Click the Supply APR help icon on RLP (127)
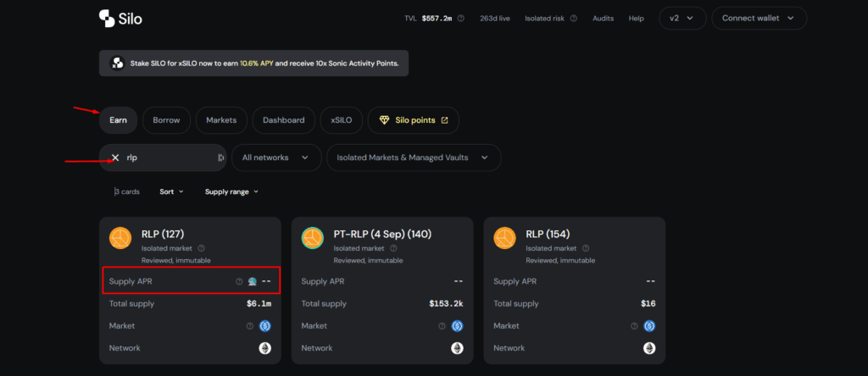Image resolution: width=868 pixels, height=376 pixels. pyautogui.click(x=239, y=281)
